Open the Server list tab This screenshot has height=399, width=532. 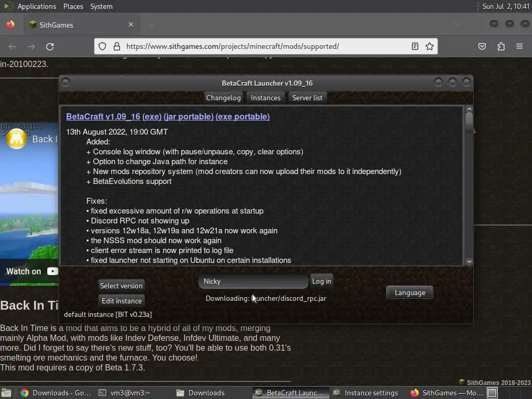(x=308, y=98)
